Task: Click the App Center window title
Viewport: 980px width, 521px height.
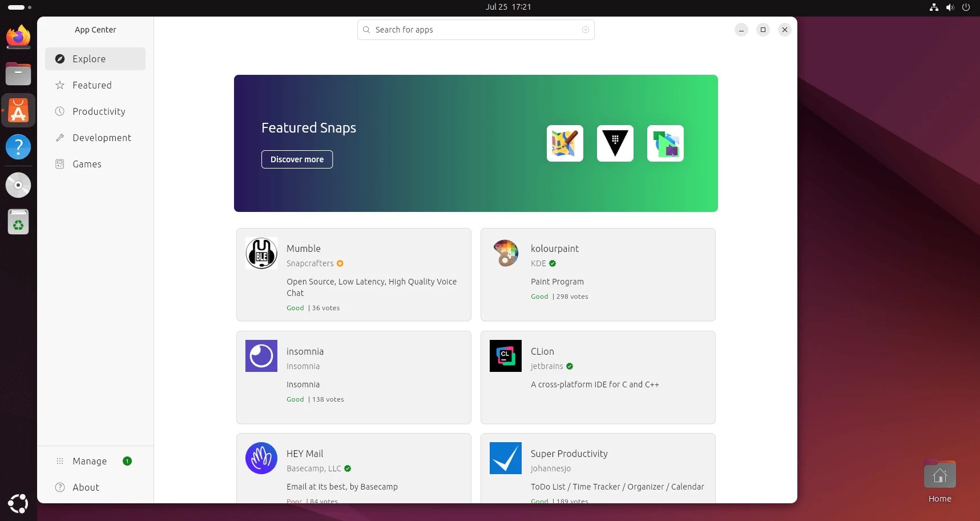Action: coord(95,30)
